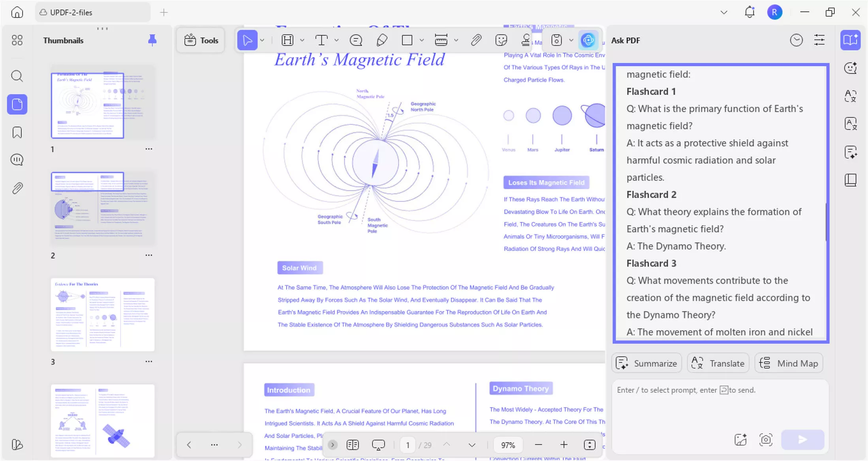868x461 pixels.
Task: Toggle two-page reading view in bottom bar
Action: [353, 445]
